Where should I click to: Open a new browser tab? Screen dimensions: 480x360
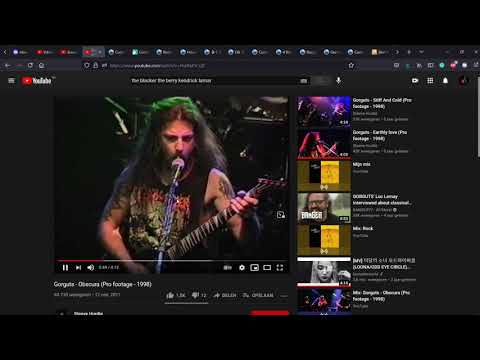(x=409, y=52)
